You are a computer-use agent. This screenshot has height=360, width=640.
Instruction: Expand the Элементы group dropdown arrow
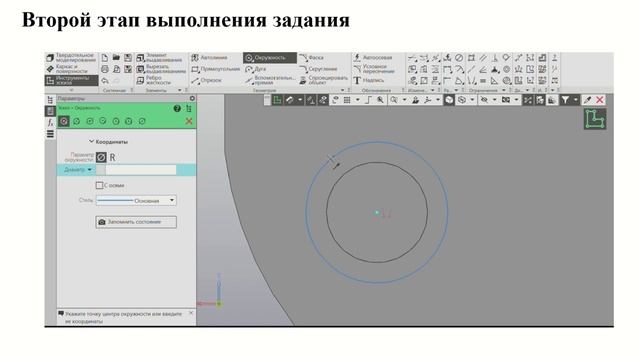(x=180, y=90)
